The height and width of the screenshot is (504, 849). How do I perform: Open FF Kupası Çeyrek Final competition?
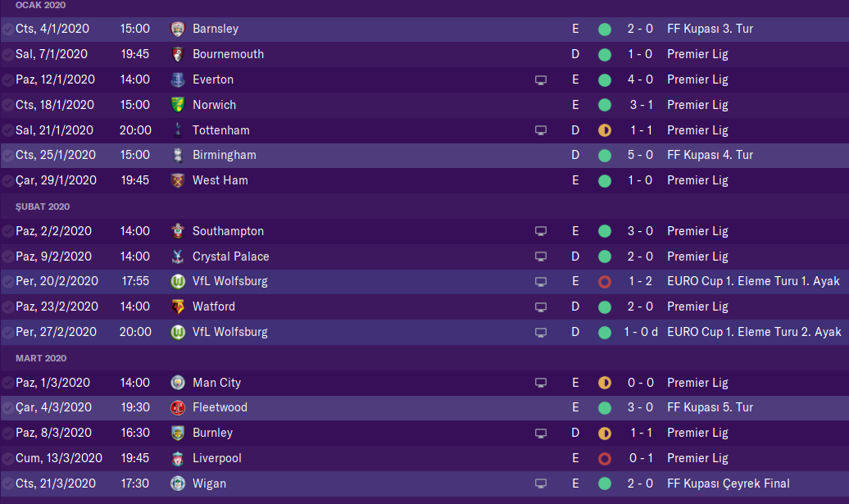(729, 484)
